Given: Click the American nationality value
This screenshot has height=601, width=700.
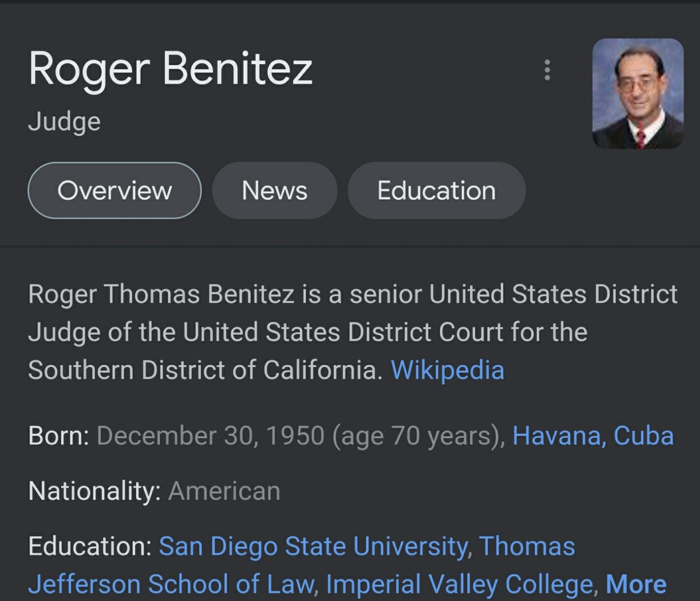Looking at the screenshot, I should click(x=224, y=491).
